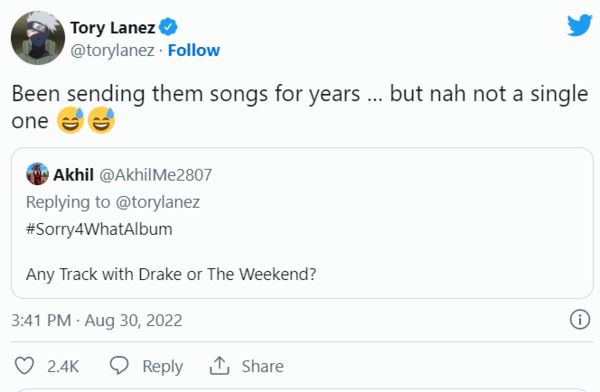The height and width of the screenshot is (392, 600).
Task: Click the reply speech bubble icon
Action: pos(119,366)
